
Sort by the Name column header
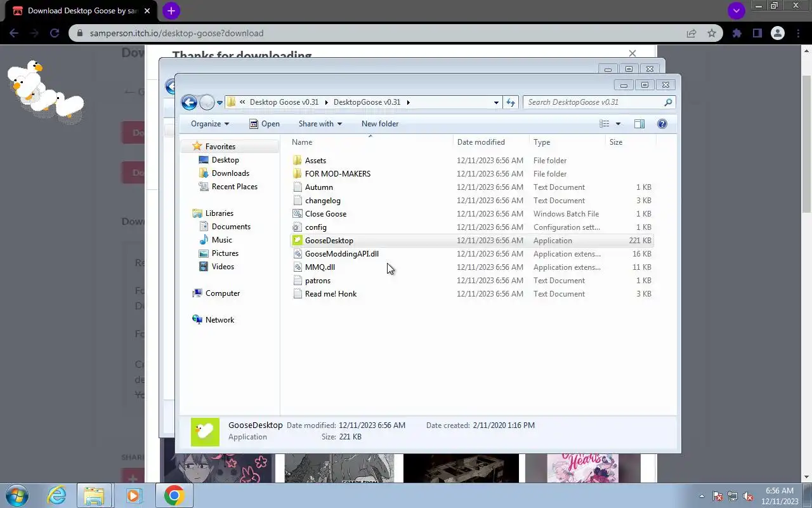(371, 142)
